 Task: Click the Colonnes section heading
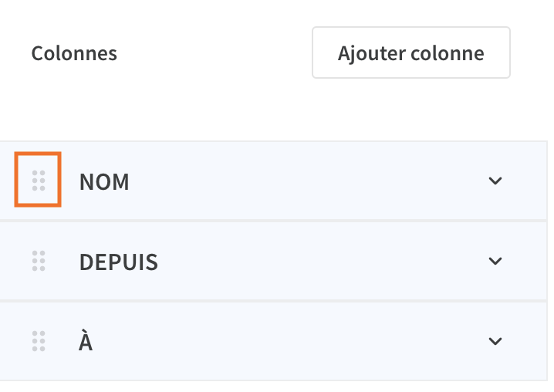(74, 53)
